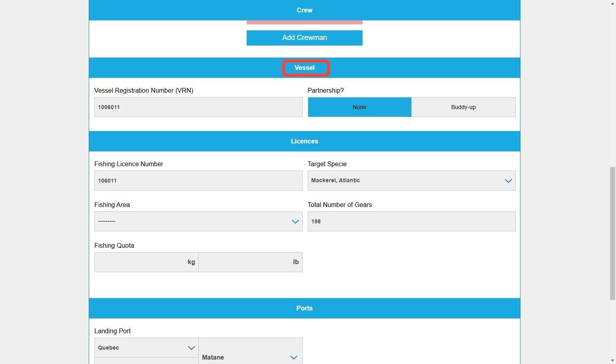The image size is (616, 364).
Task: Open the Quebec province dropdown
Action: point(146,348)
